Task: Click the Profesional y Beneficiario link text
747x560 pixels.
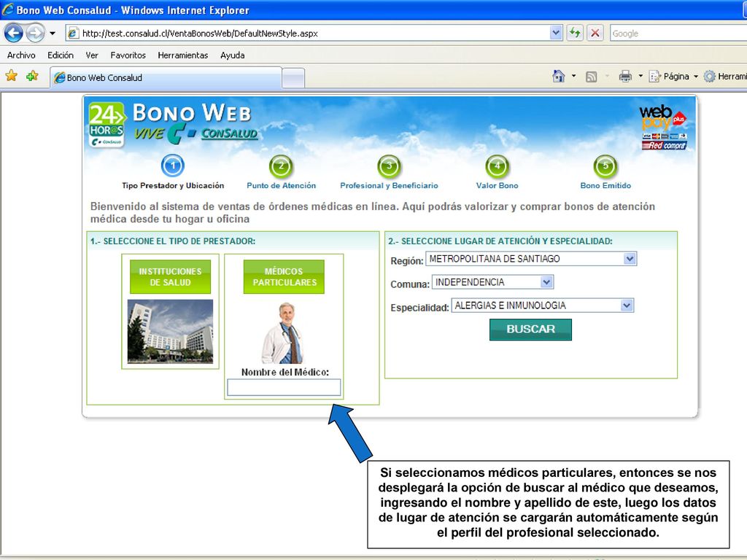Action: tap(390, 186)
